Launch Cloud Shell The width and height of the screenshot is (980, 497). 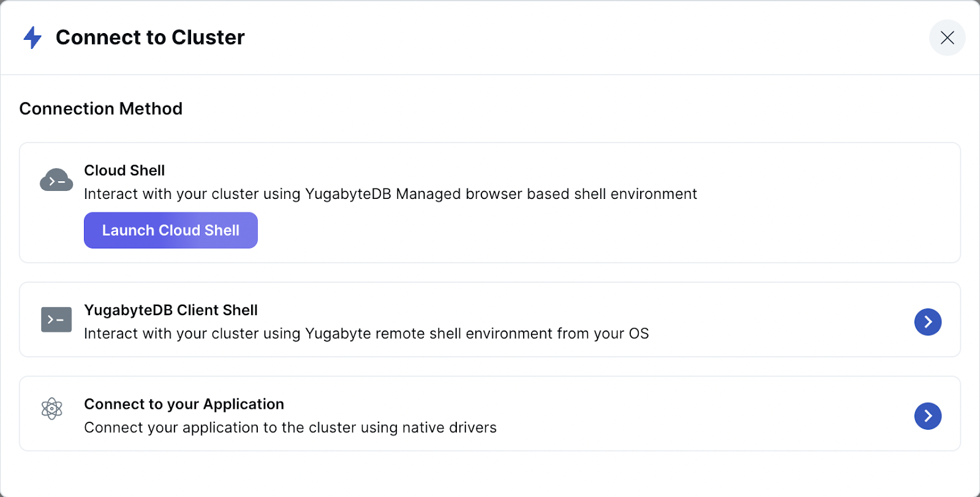171,230
